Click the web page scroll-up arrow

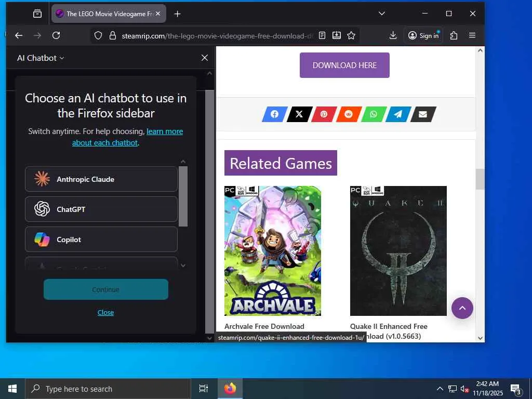tap(480, 50)
